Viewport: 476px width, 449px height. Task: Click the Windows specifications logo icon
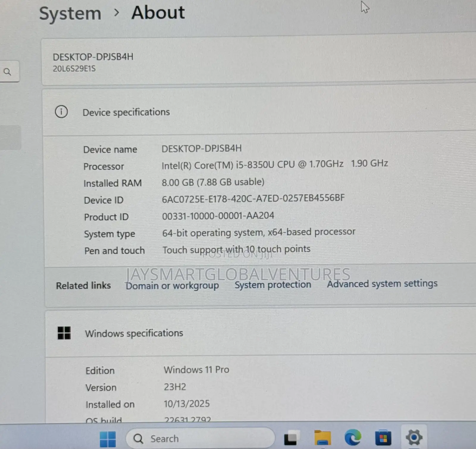coord(64,333)
